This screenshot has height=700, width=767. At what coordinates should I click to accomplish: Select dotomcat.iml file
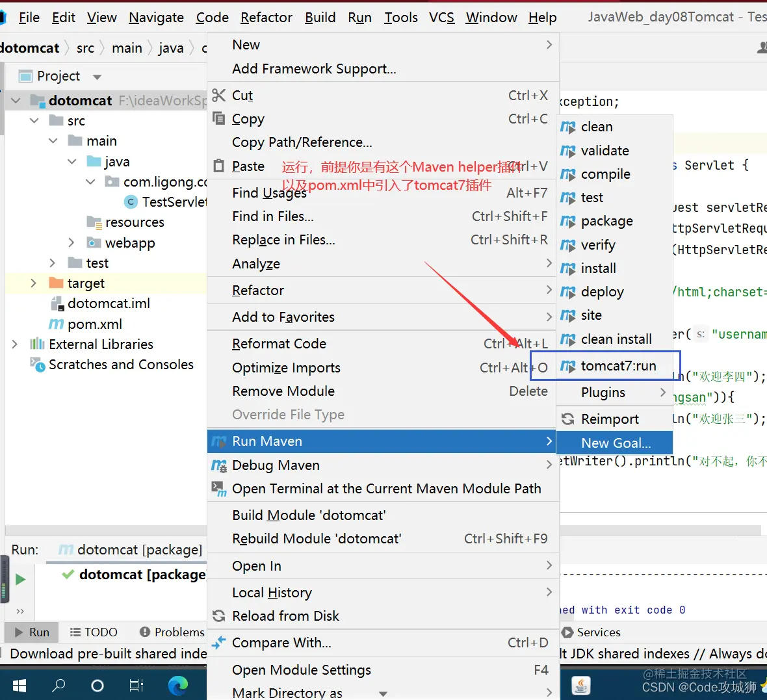click(109, 304)
